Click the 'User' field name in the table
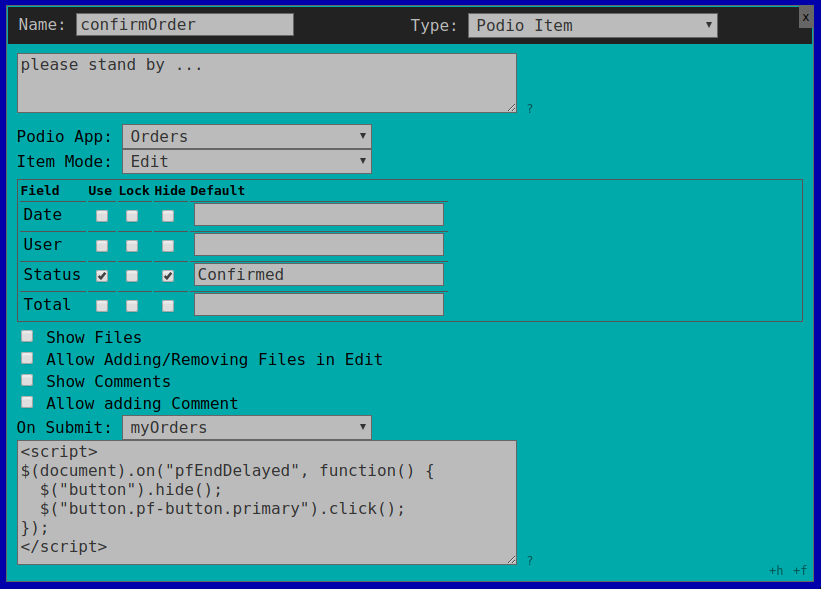 pos(42,245)
